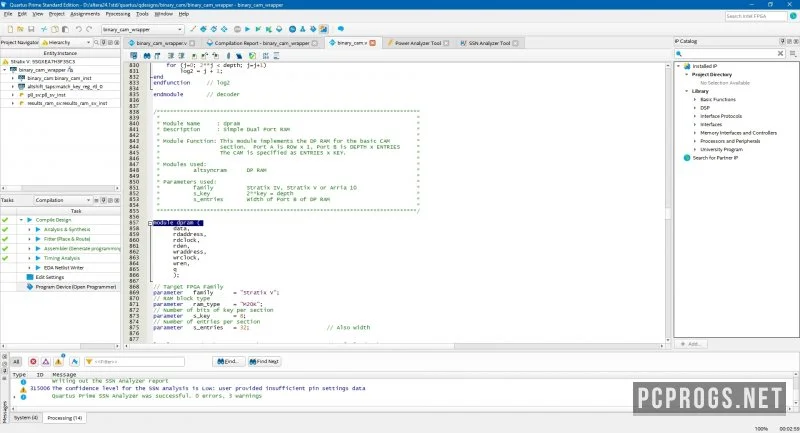Open the Processing menu

(118, 14)
